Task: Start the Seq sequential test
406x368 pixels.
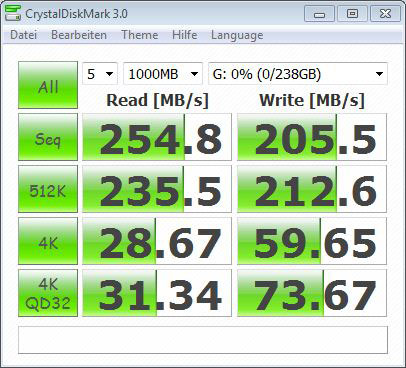Action: pos(48,137)
